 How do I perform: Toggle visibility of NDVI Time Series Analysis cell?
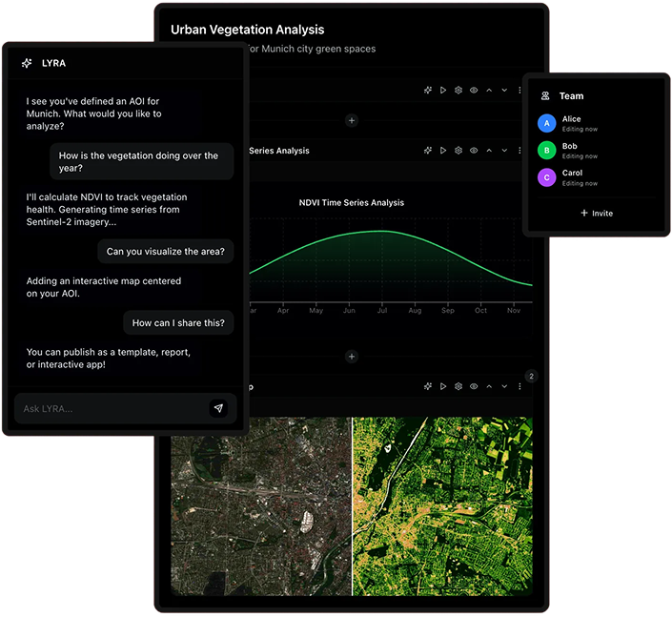point(474,151)
